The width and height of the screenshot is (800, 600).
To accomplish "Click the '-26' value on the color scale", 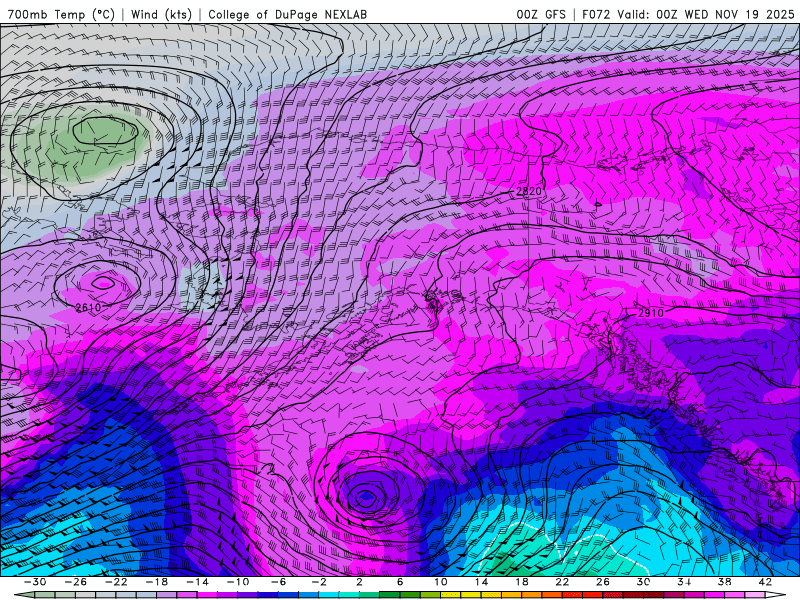I will click(x=76, y=582).
